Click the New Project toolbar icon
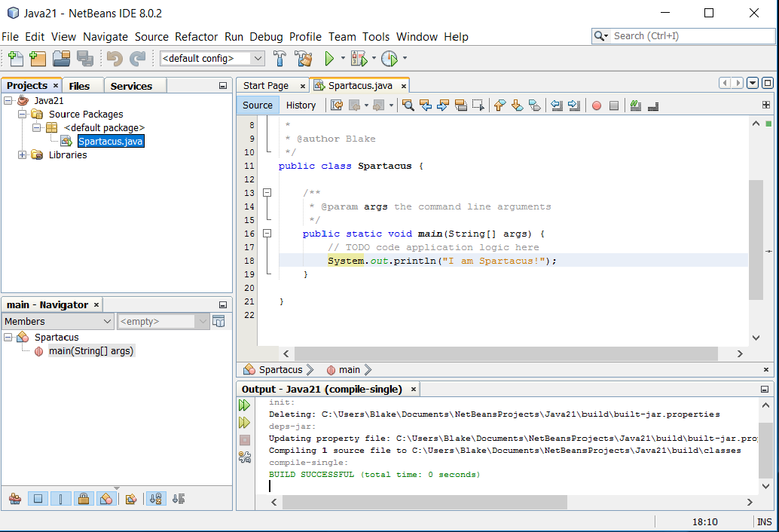The height and width of the screenshot is (532, 779). point(38,58)
